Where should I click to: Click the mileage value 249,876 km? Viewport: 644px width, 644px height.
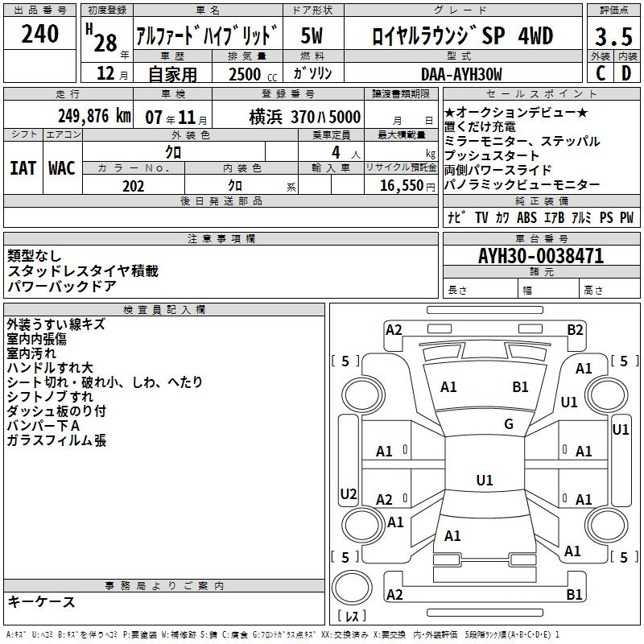pyautogui.click(x=94, y=116)
